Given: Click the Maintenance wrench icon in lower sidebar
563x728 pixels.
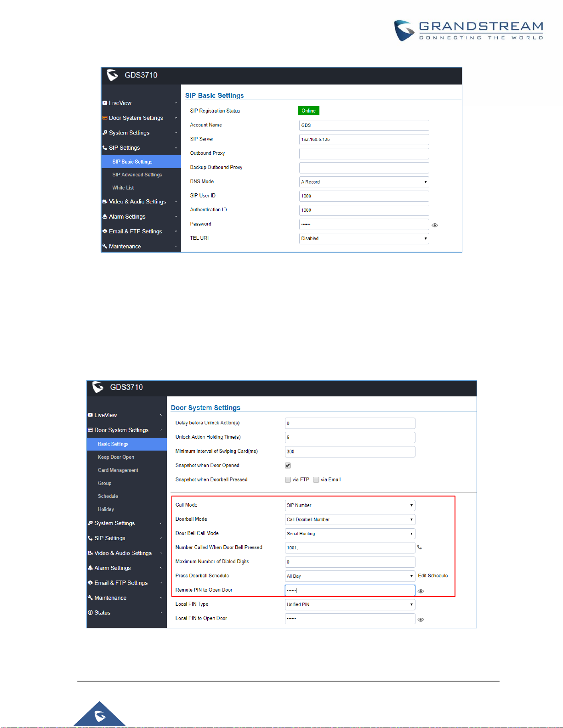Looking at the screenshot, I should [x=91, y=598].
